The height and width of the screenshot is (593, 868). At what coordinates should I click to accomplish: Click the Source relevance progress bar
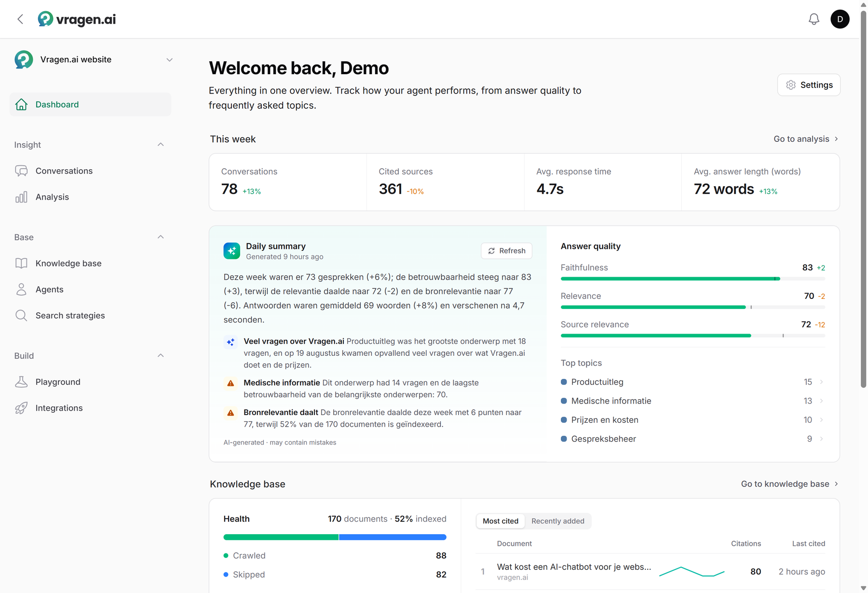(x=693, y=336)
